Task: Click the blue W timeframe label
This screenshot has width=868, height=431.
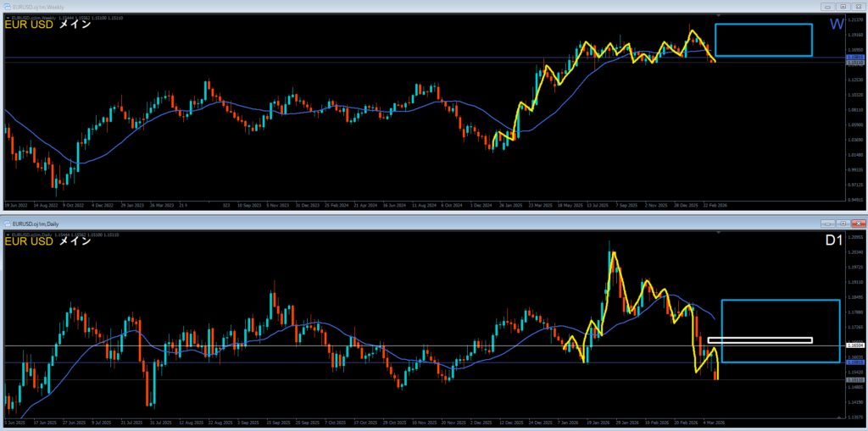Action: (836, 25)
